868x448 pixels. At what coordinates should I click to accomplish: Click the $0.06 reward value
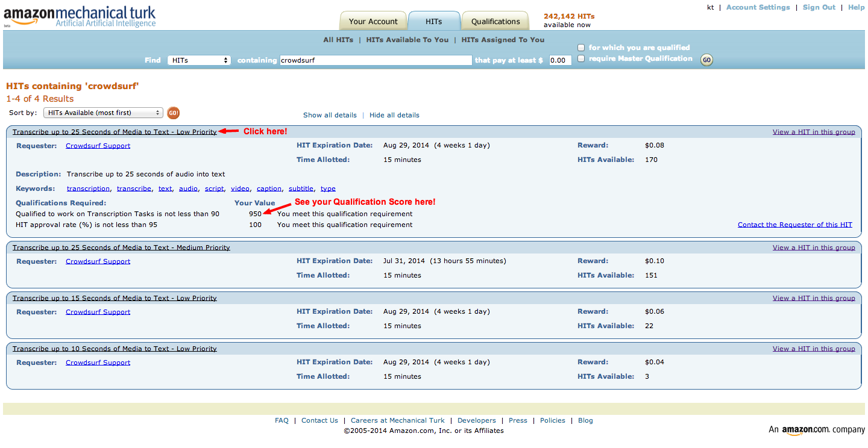point(655,311)
